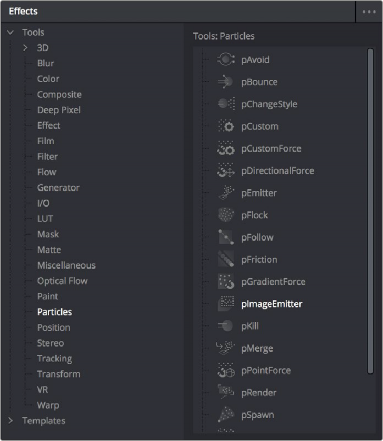
Task: Select the Deep Pixel category
Action: 59,110
